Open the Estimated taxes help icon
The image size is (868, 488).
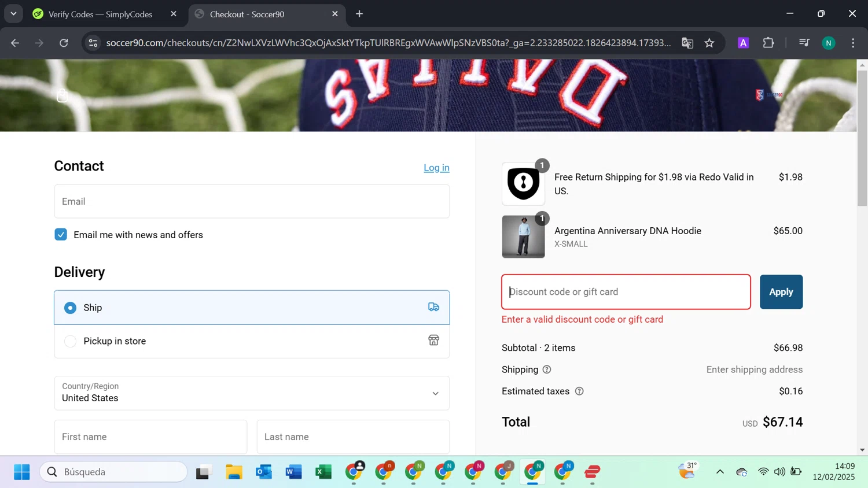click(579, 391)
